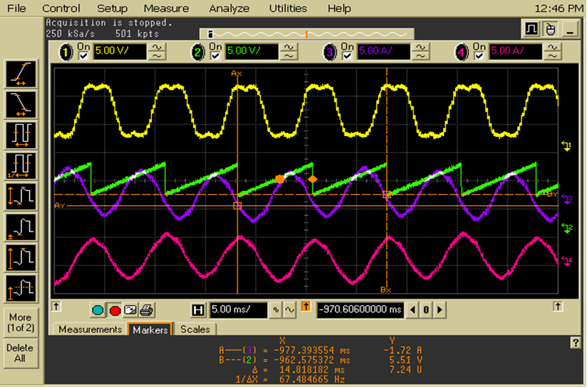588x388 pixels.
Task: Toggle channel 2 On checkbox
Action: click(x=215, y=56)
